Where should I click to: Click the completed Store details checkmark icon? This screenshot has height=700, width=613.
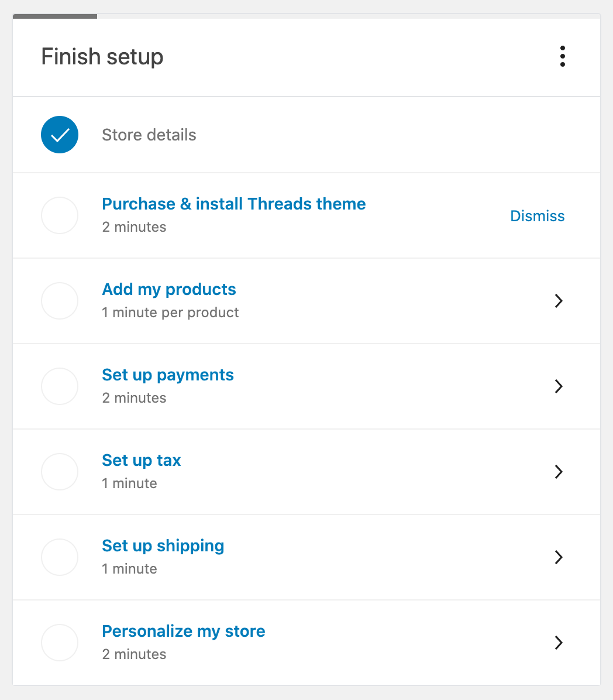tap(60, 135)
